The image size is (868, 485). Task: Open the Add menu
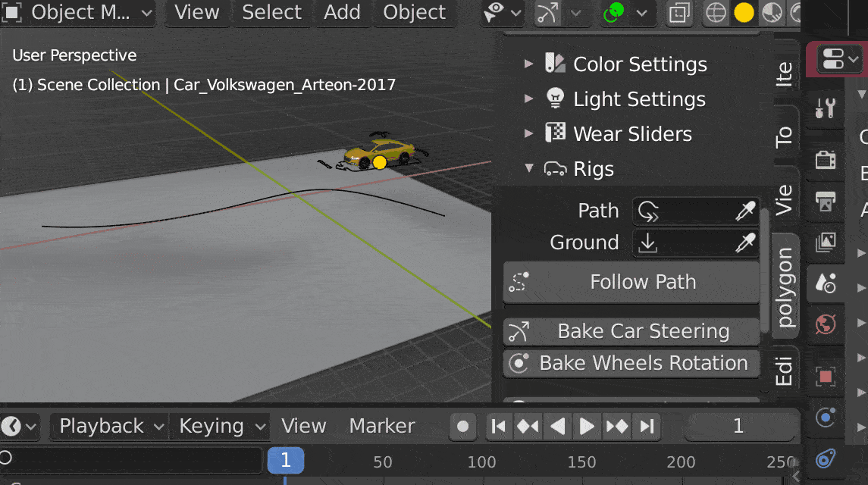tap(342, 13)
